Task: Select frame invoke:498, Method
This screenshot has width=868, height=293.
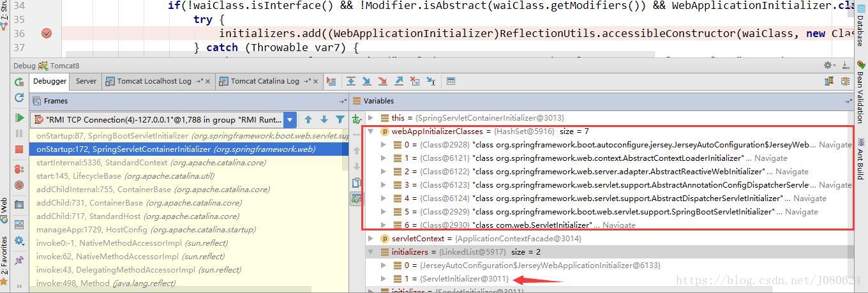Action: click(x=189, y=283)
